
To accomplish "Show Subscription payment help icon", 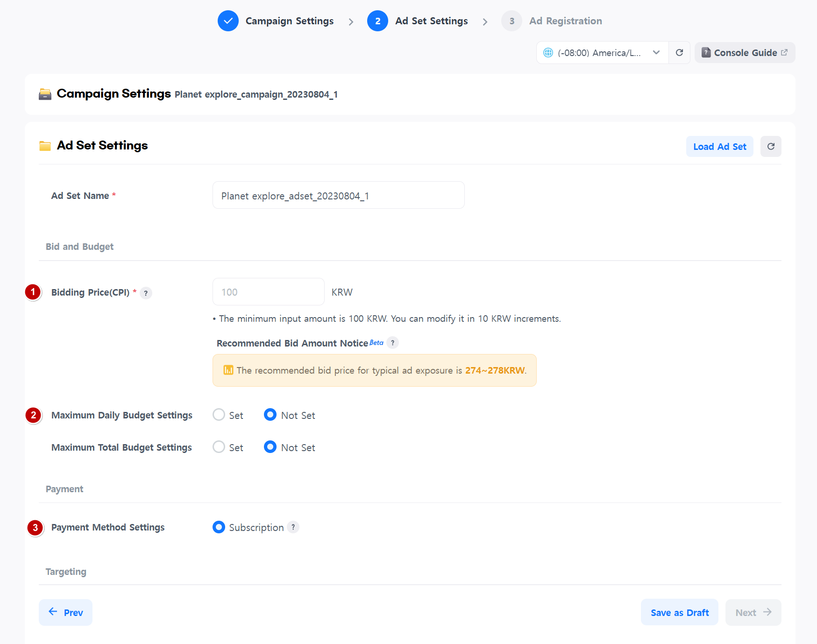I will pyautogui.click(x=293, y=527).
